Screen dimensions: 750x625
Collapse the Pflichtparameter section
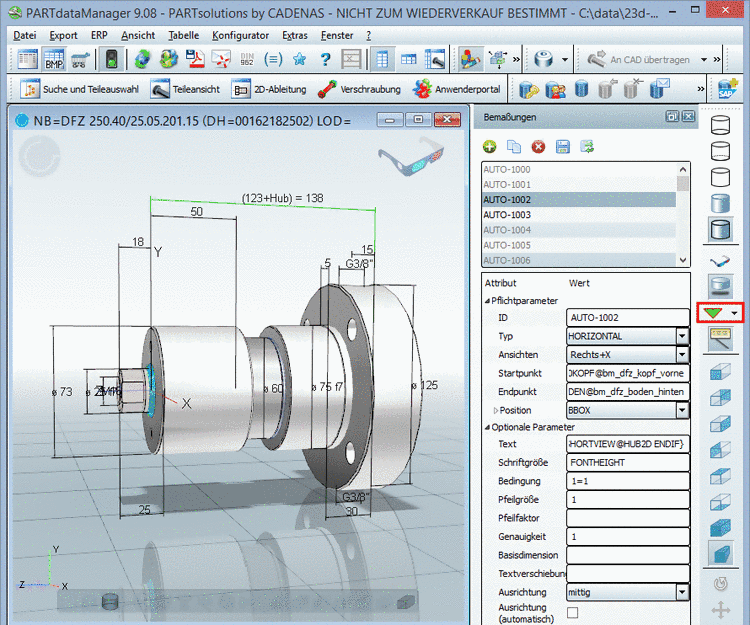[x=487, y=300]
